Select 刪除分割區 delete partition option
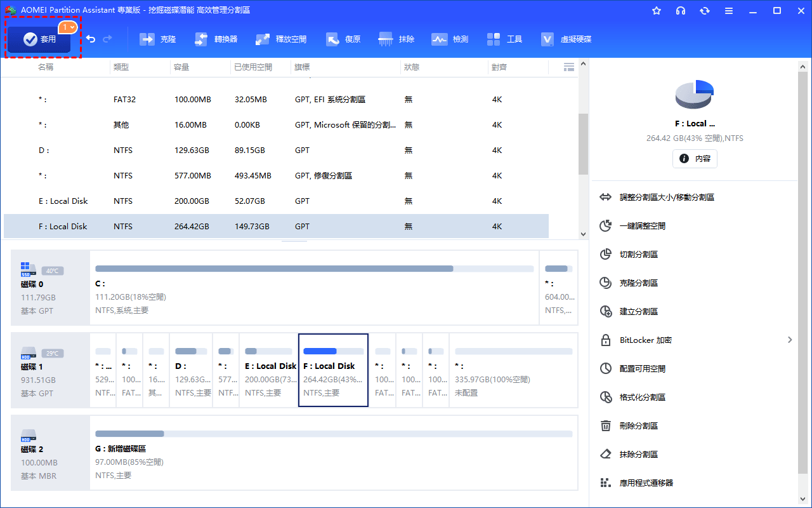The height and width of the screenshot is (508, 812). click(x=638, y=426)
